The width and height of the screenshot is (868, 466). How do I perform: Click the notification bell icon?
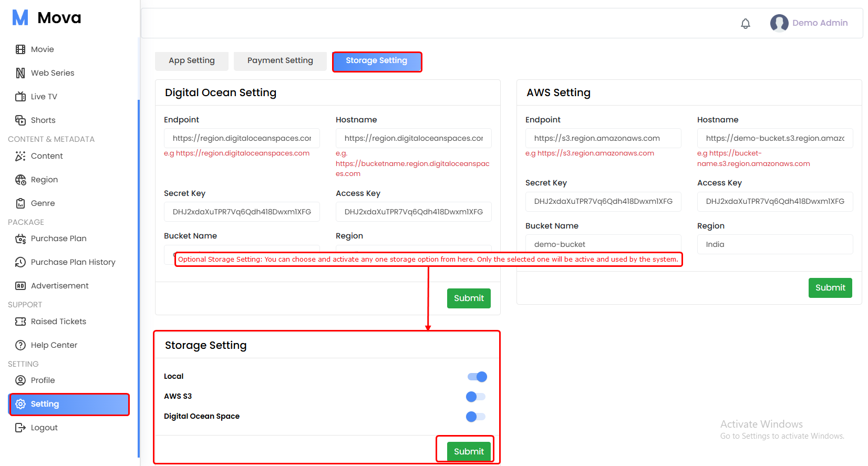point(745,24)
